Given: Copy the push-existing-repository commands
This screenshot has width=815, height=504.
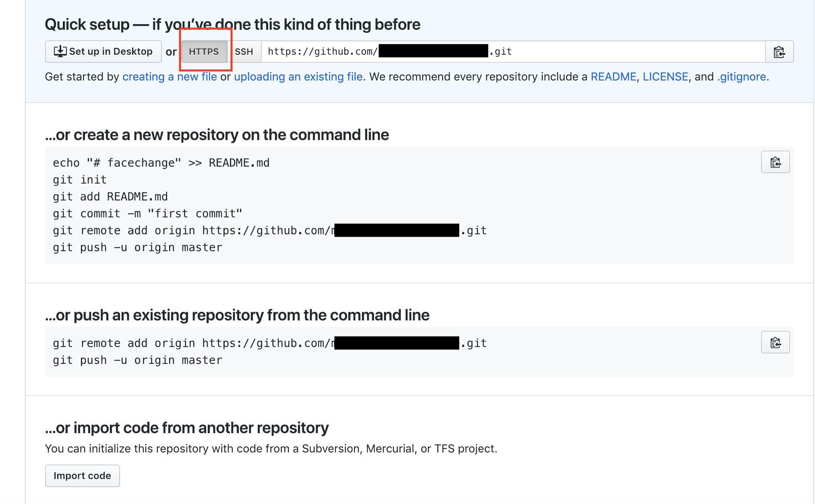Looking at the screenshot, I should click(775, 342).
